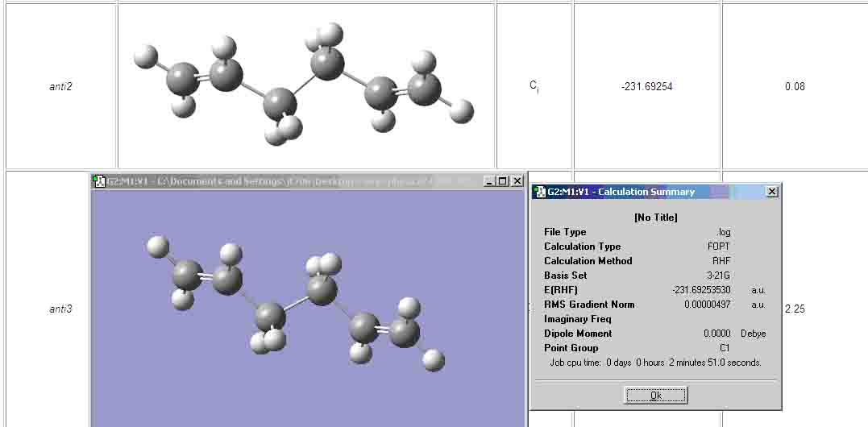Click the Point Group value C1
The width and height of the screenshot is (868, 427).
[725, 348]
